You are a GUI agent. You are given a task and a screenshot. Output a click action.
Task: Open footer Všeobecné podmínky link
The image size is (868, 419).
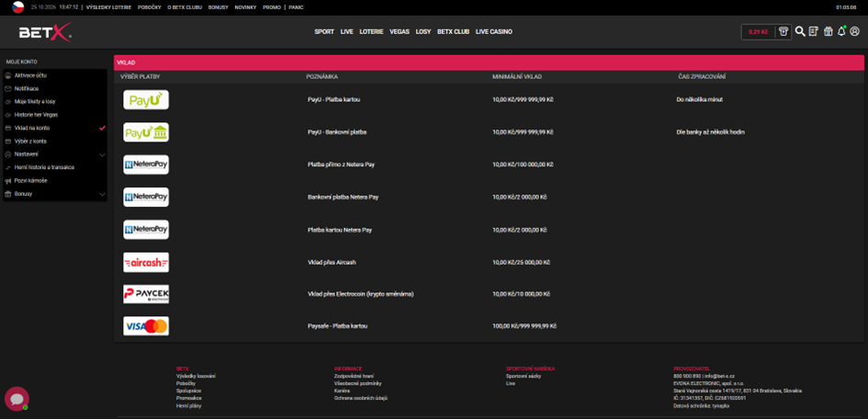pyautogui.click(x=357, y=383)
